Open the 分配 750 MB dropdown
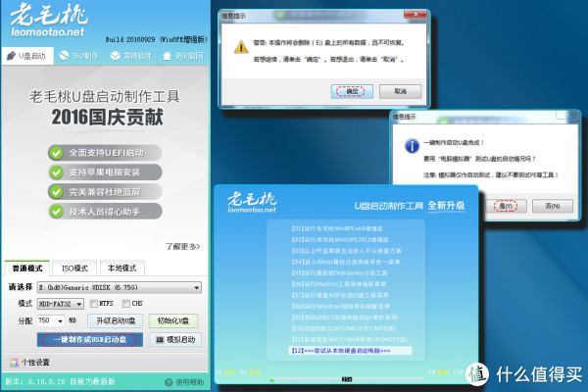Image resolution: width=588 pixels, height=392 pixels. (51, 320)
